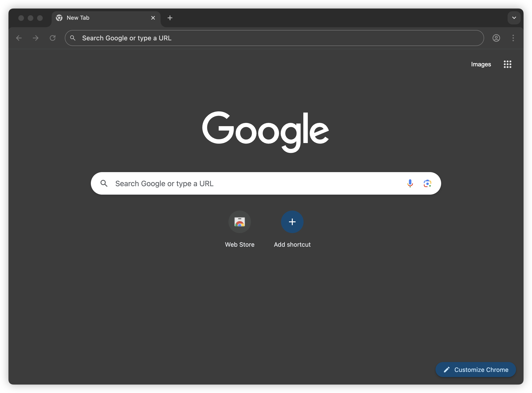Click the Add shortcut plus icon

pyautogui.click(x=292, y=222)
